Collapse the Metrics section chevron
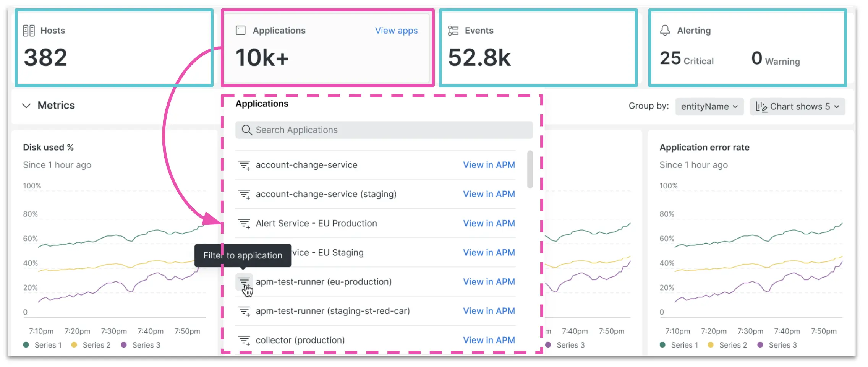 [x=26, y=106]
